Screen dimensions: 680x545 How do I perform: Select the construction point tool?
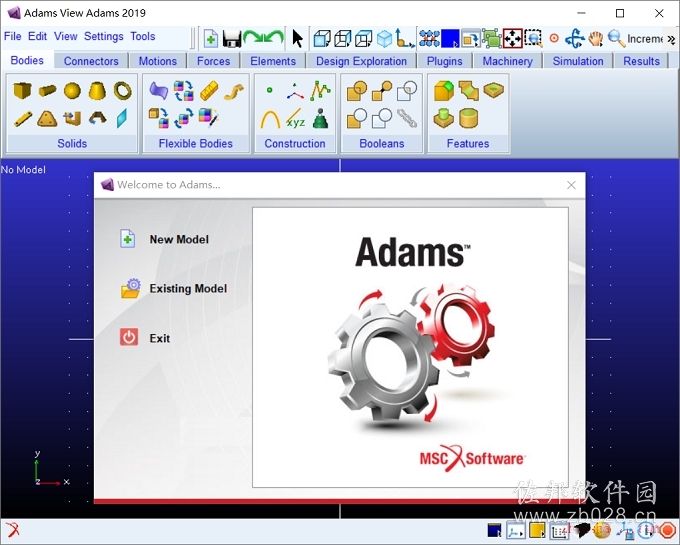269,90
